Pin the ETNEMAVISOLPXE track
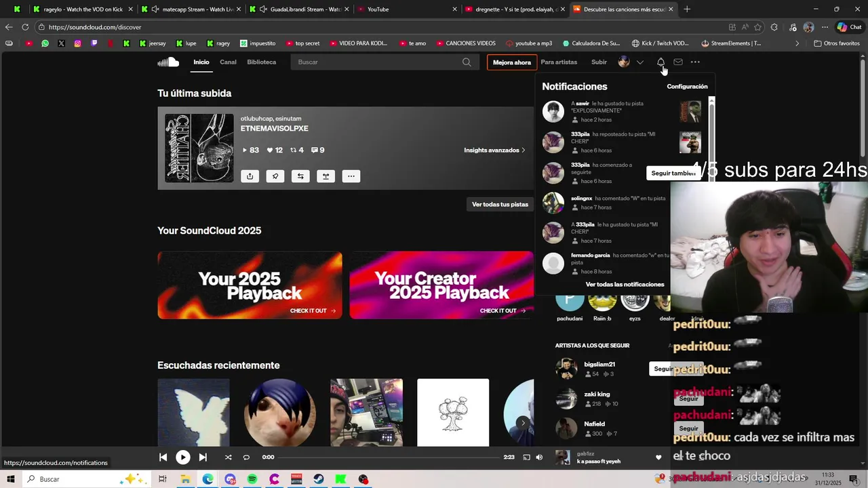Image resolution: width=868 pixels, height=488 pixels. coord(275,176)
